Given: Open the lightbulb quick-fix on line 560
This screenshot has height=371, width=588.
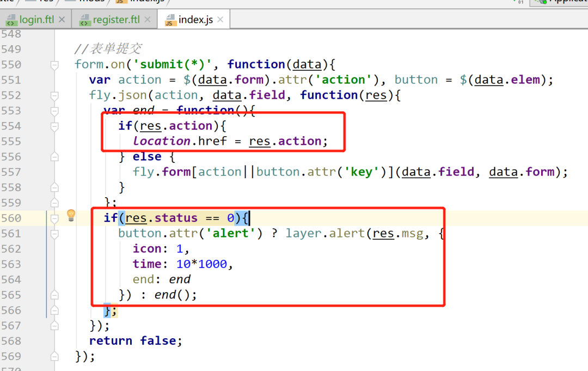Looking at the screenshot, I should click(71, 215).
